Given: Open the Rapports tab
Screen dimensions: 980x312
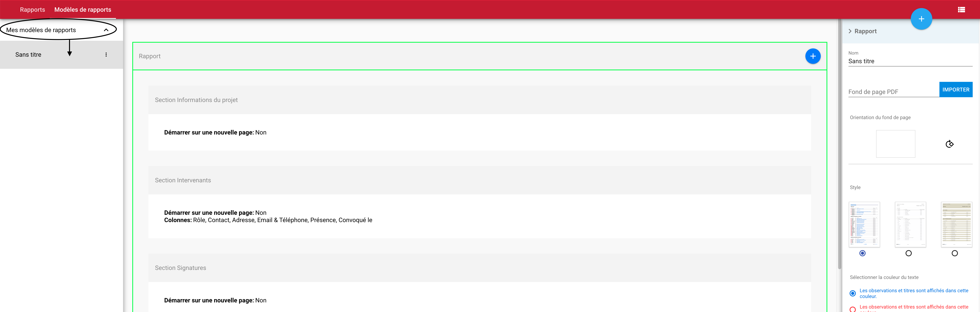Looking at the screenshot, I should 32,9.
